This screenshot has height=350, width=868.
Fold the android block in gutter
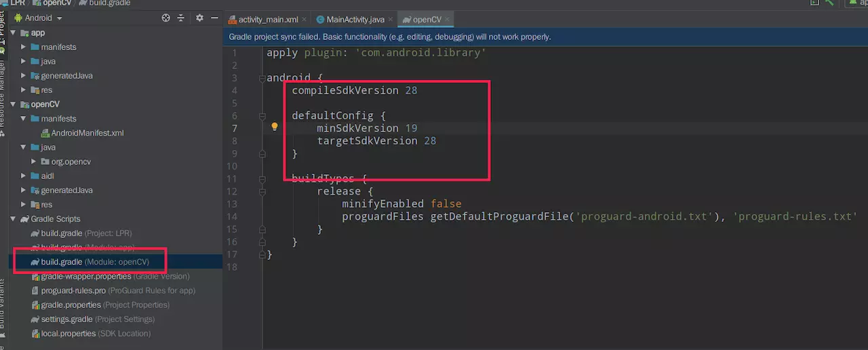coord(262,79)
